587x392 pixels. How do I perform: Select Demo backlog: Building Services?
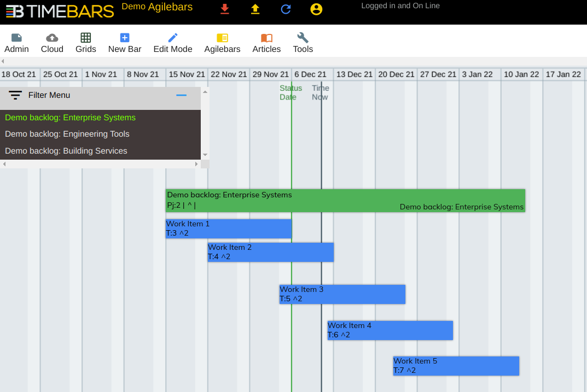click(66, 151)
